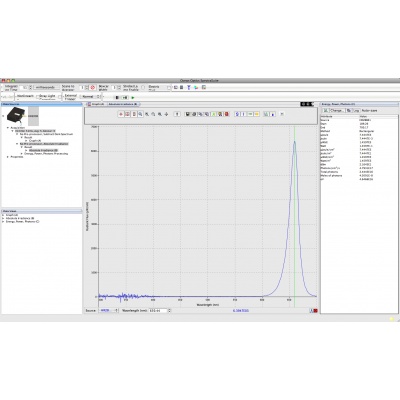Click the yellow icon in the graph toolbar

[x=257, y=114]
